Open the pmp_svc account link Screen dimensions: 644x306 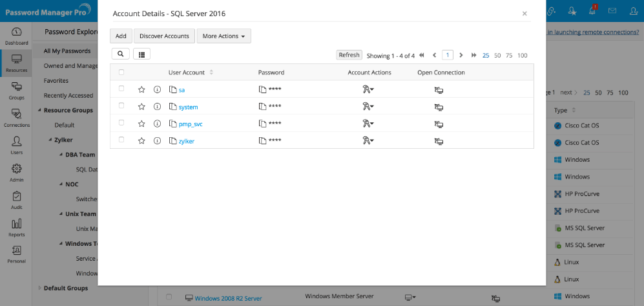click(x=191, y=124)
